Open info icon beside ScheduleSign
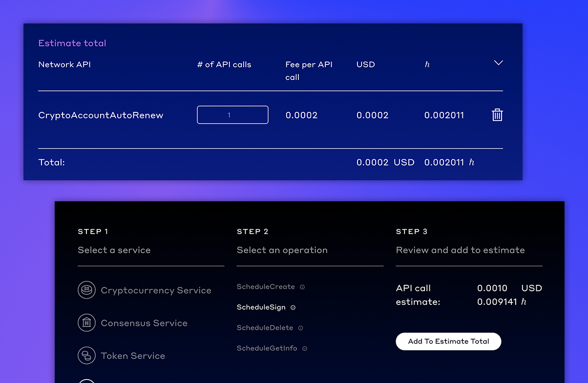The height and width of the screenshot is (383, 588). (293, 308)
